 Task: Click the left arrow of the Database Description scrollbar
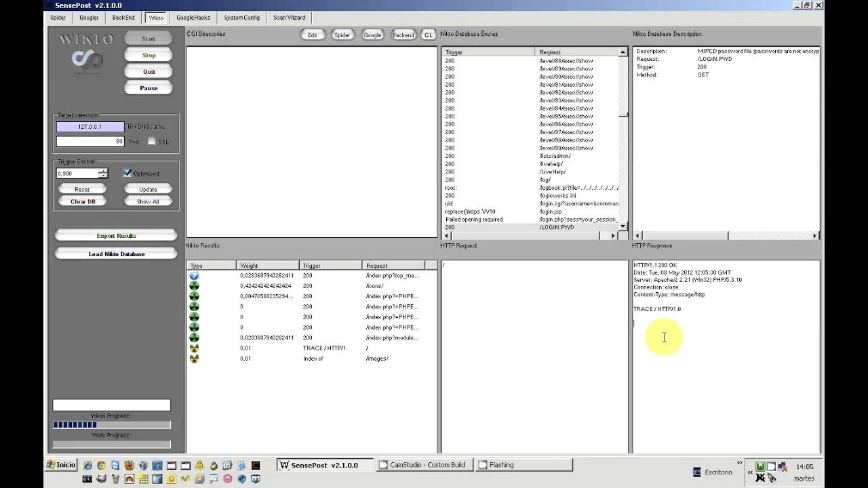[x=638, y=235]
